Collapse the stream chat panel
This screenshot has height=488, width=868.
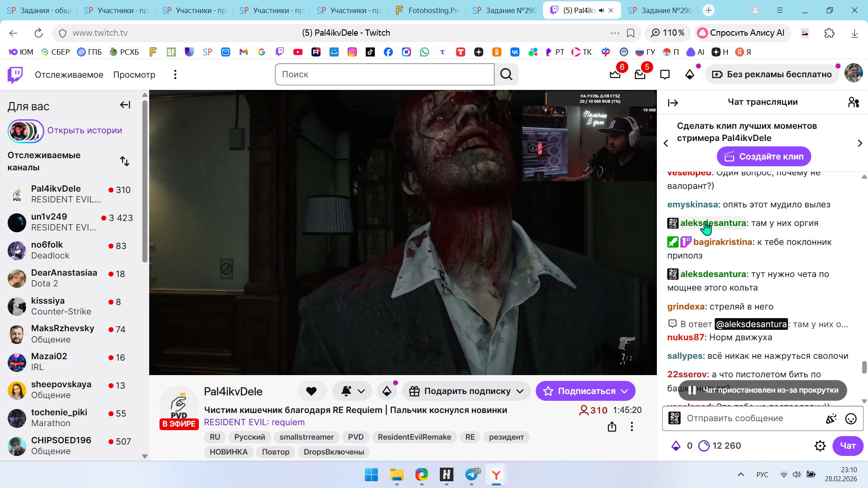pos(673,103)
